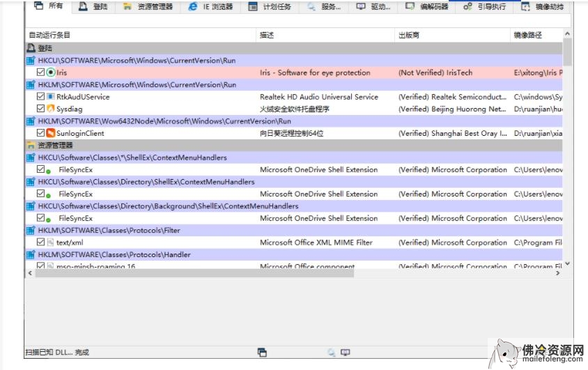Toggle the text/xml filter checkbox

click(40, 242)
